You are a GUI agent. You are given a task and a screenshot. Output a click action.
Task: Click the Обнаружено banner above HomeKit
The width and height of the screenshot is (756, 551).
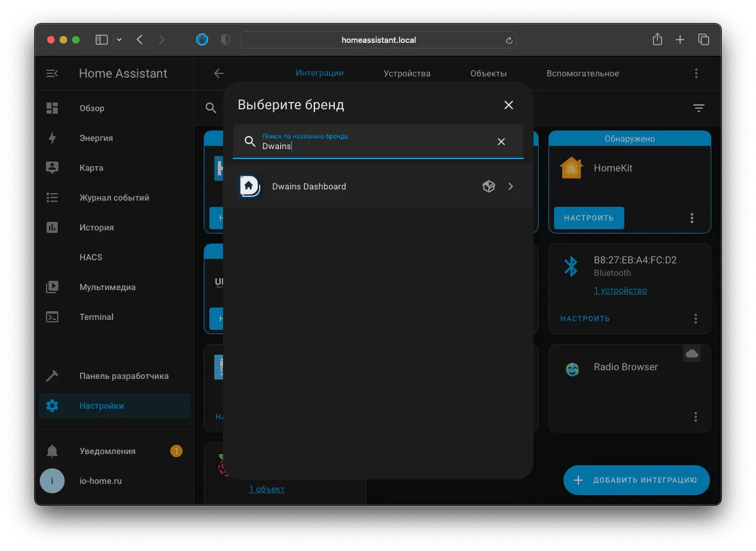(x=630, y=139)
